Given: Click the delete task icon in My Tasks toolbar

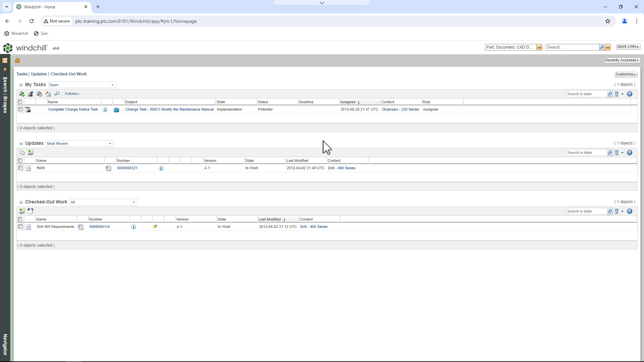Looking at the screenshot, I should coord(39,94).
